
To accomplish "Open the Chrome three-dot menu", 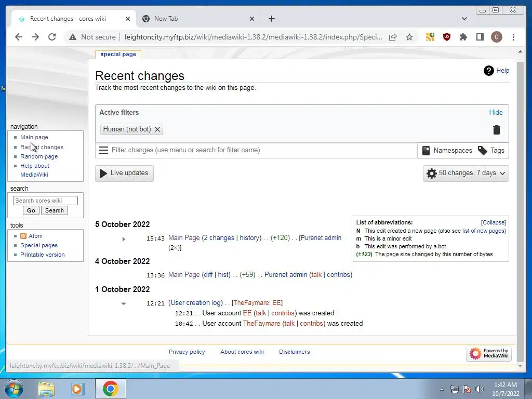I will pos(513,37).
